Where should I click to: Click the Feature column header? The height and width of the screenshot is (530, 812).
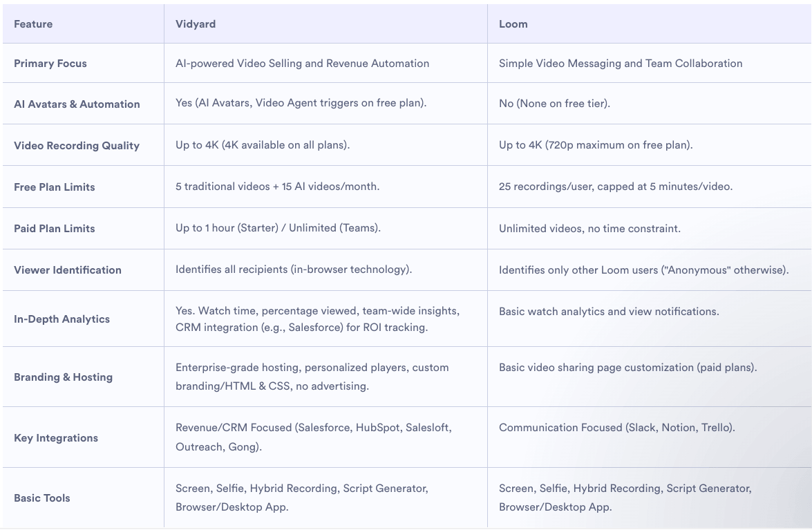coord(33,24)
